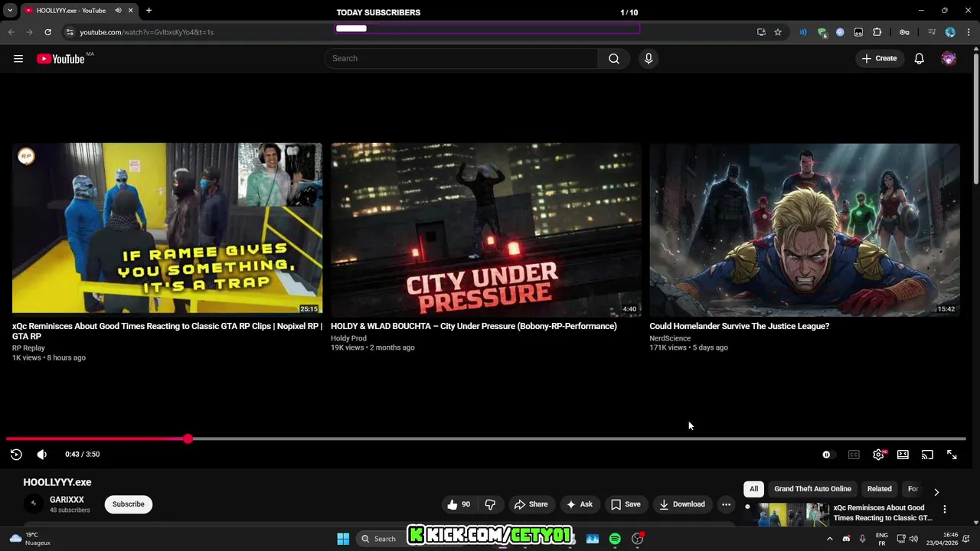Viewport: 980px width, 551px height.
Task: Click the search magnifier button
Action: (x=614, y=59)
